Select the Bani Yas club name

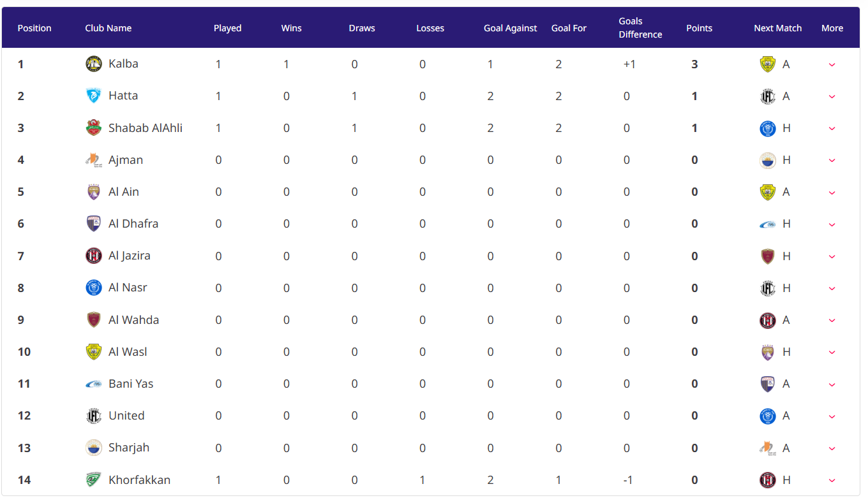[131, 384]
